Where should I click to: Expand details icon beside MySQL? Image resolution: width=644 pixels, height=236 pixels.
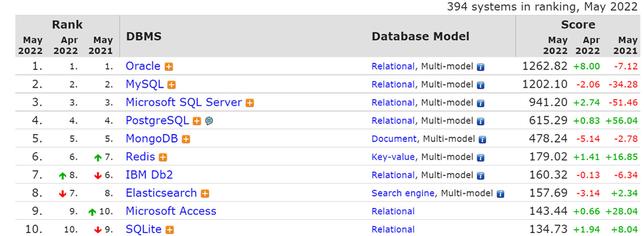[x=171, y=85]
